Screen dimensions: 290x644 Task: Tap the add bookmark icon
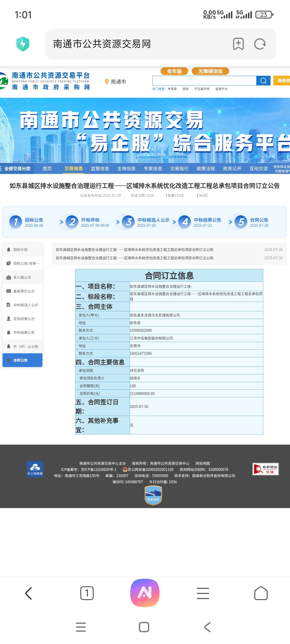pyautogui.click(x=238, y=44)
